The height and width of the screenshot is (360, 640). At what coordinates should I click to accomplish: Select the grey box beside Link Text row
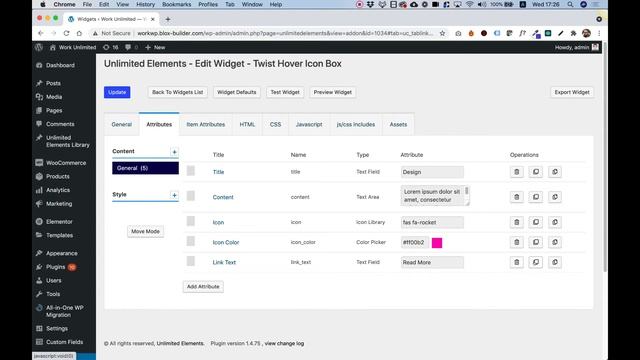[x=191, y=261]
